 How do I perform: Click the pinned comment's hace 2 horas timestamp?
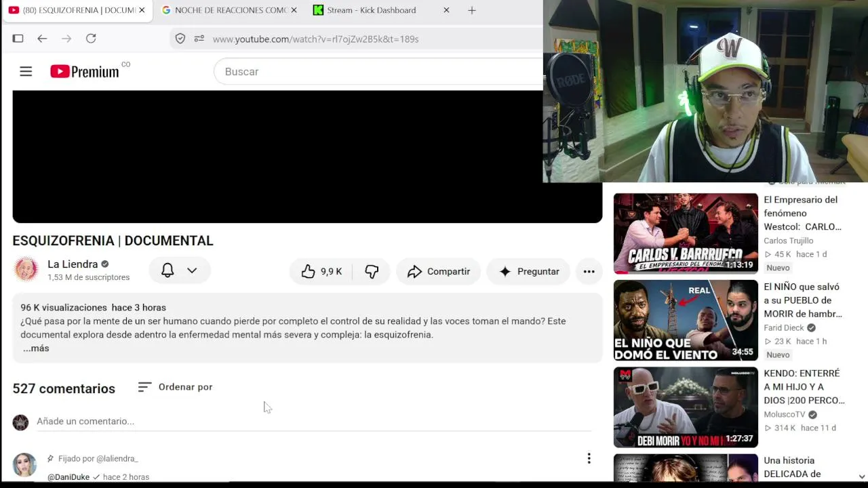click(126, 477)
